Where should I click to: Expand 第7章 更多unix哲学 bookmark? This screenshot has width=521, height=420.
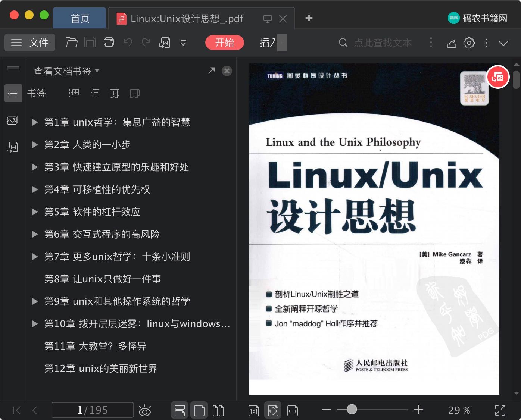point(35,257)
